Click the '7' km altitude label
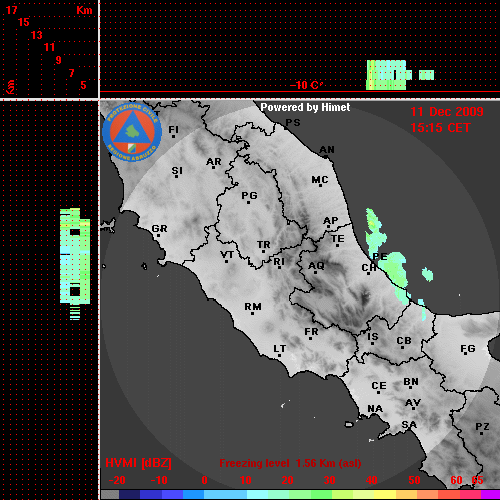 pos(71,73)
